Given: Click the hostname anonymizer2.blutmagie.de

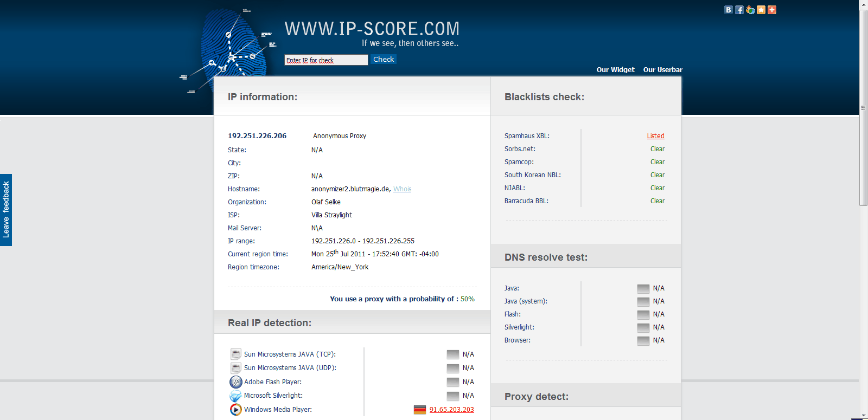Looking at the screenshot, I should click(x=350, y=189).
